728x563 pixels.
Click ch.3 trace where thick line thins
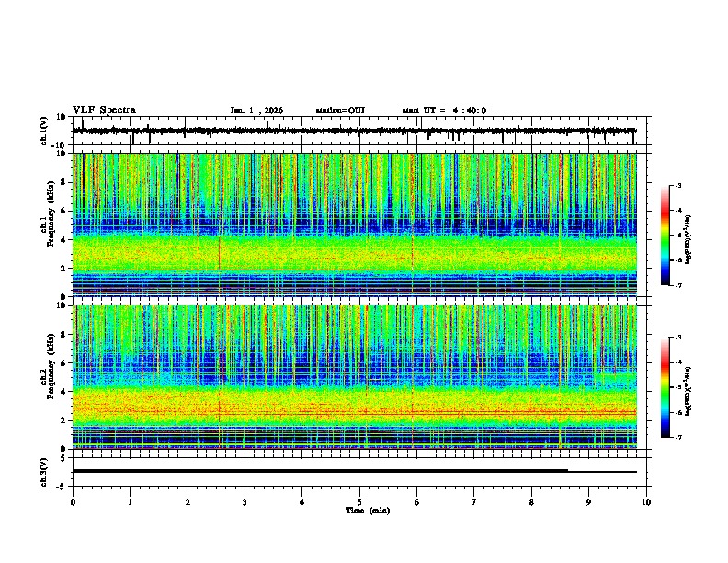tap(568, 471)
